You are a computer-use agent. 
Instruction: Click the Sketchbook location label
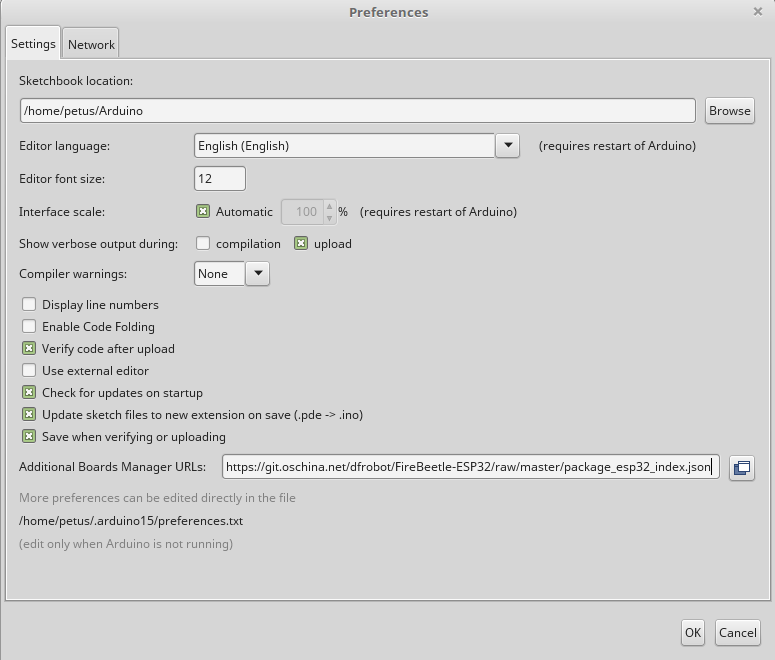76,81
